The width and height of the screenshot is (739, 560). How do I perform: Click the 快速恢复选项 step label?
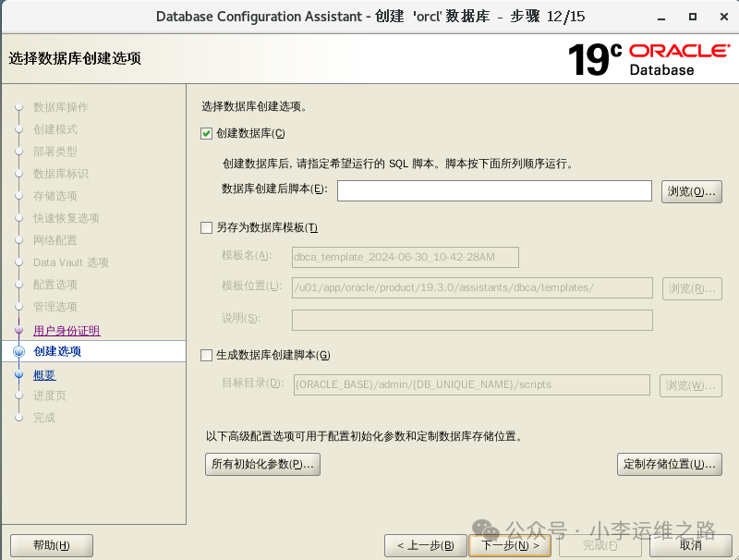point(66,218)
